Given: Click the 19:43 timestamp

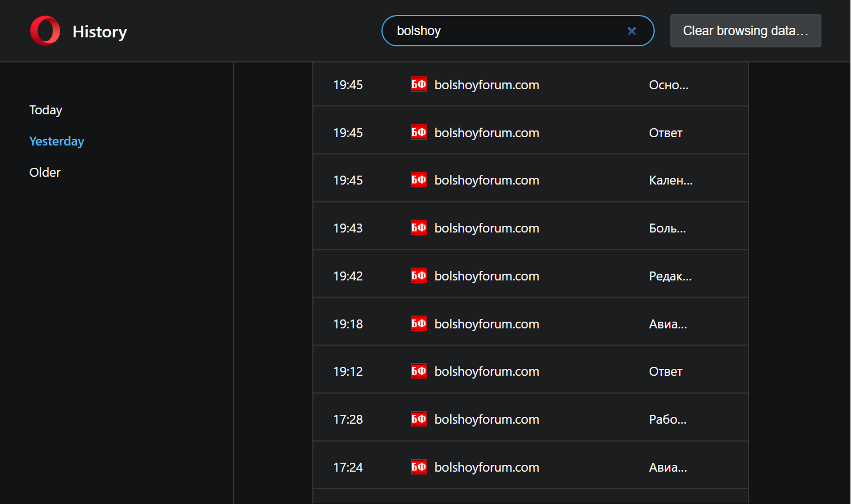Looking at the screenshot, I should [348, 228].
